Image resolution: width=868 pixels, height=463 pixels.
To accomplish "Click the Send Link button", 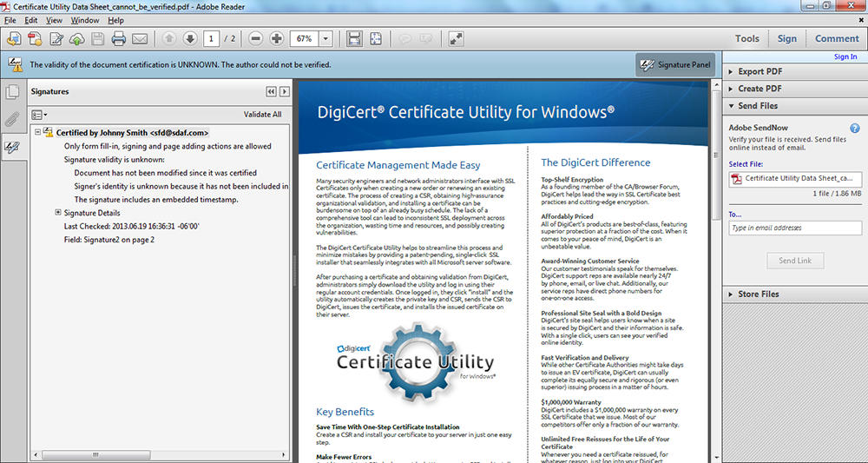I will click(795, 261).
